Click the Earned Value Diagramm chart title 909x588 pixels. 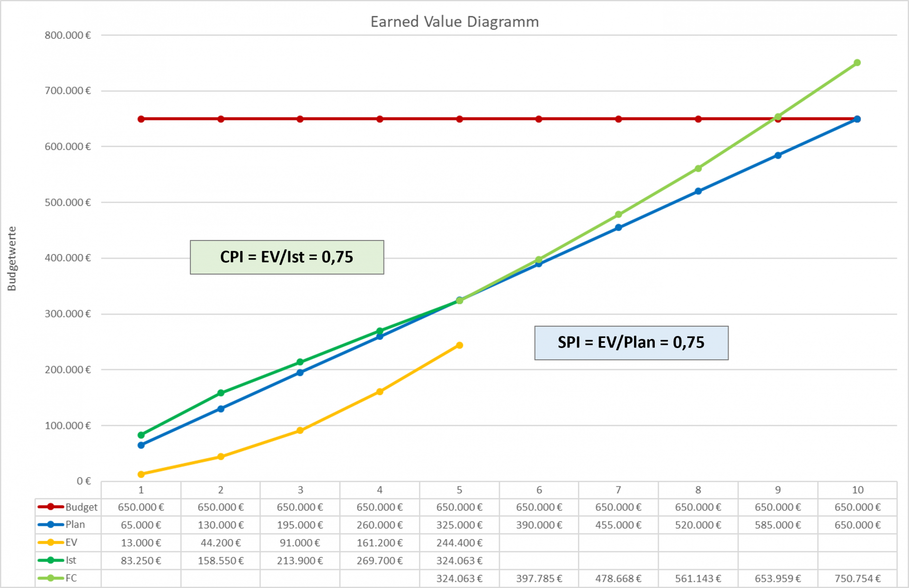point(454,22)
